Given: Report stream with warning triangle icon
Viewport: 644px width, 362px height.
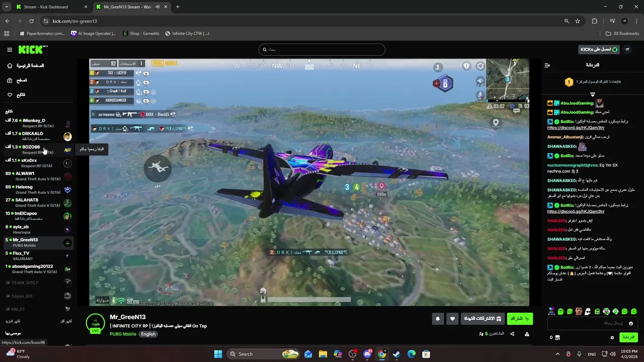Looking at the screenshot, I should (527, 334).
